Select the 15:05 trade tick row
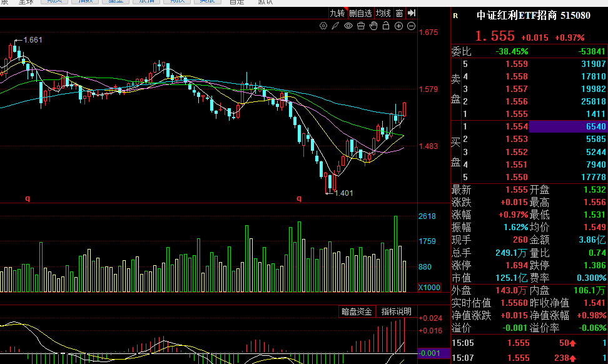Screen dimensions: 608x364 529,343
